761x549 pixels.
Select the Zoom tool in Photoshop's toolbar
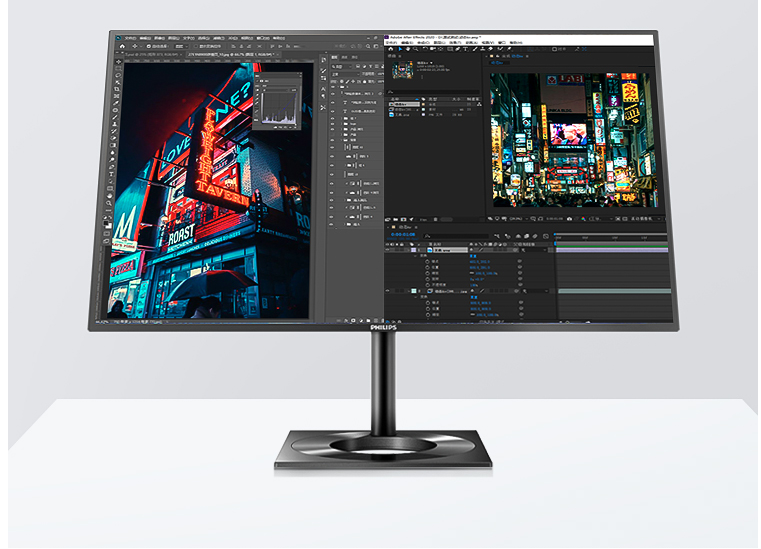[110, 203]
